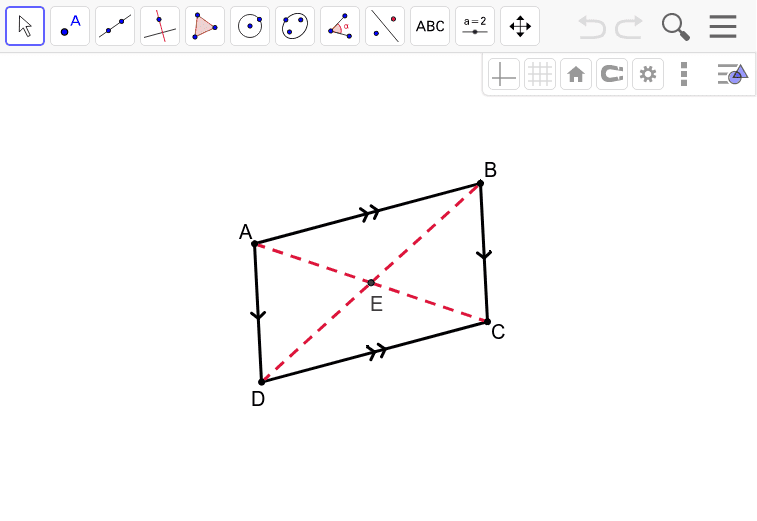Select the Reflect about Line tool
This screenshot has height=521, width=757.
pos(385,26)
